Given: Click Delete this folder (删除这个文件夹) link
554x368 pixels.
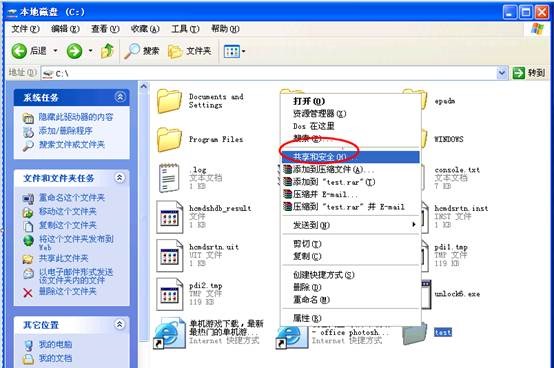Looking at the screenshot, I should coord(67,291).
